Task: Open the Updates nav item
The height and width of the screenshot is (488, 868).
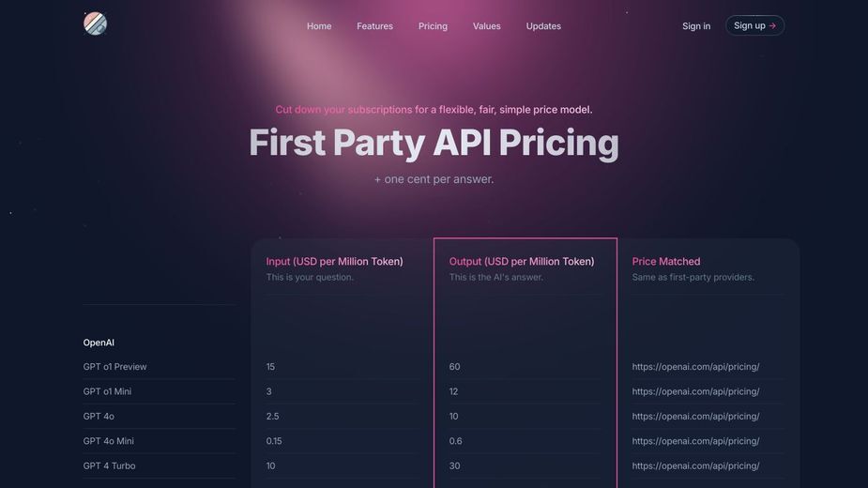Action: click(543, 26)
